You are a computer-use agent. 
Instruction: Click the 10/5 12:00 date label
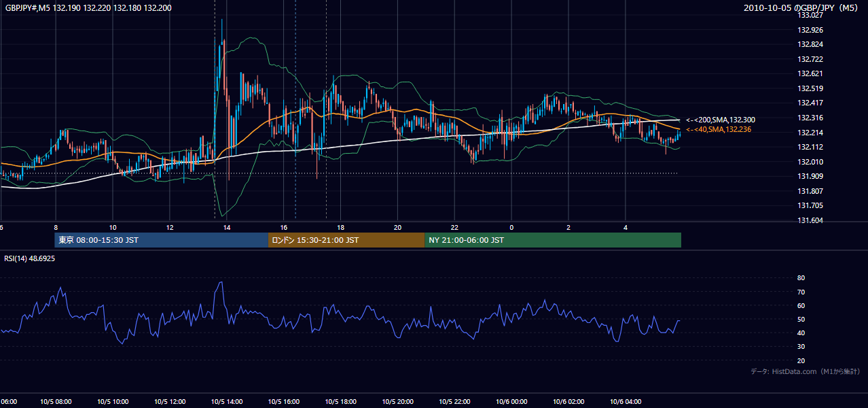[x=170, y=402]
